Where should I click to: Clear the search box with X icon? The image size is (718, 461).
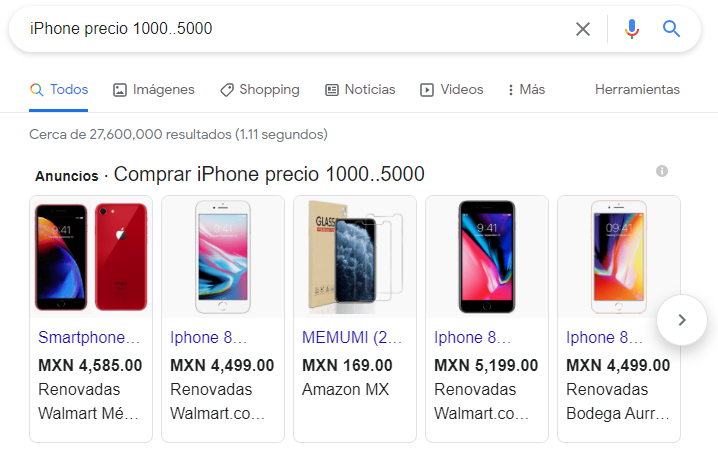(x=582, y=29)
